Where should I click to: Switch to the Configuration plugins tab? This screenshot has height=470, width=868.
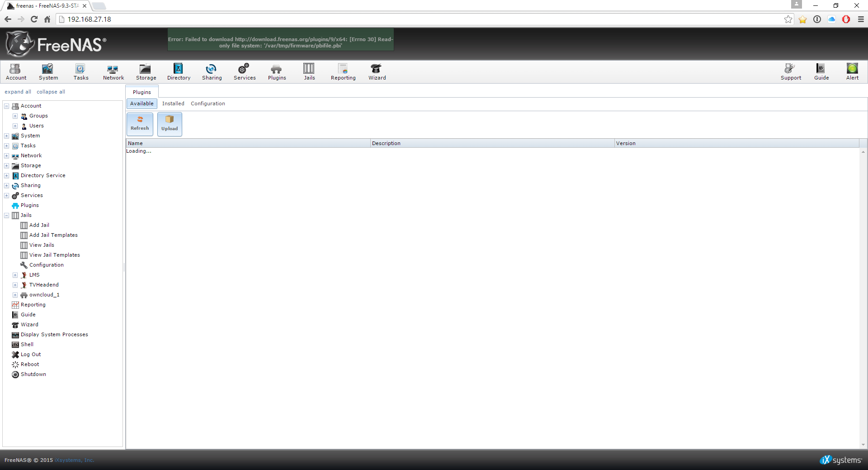[208, 103]
